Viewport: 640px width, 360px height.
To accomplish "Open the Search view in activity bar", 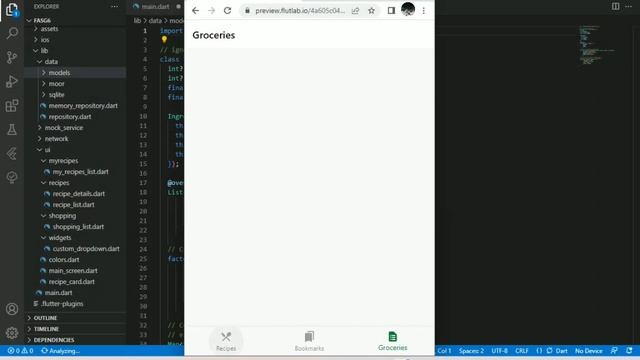I will (x=12, y=33).
